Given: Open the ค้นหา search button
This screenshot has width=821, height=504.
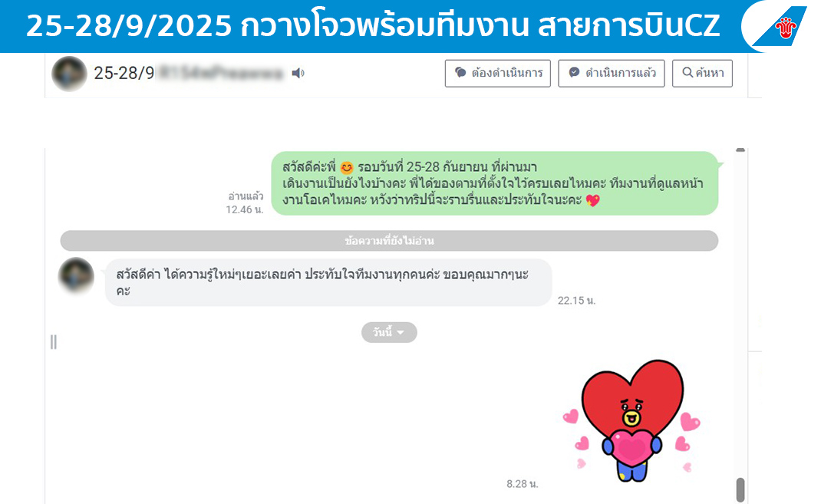Looking at the screenshot, I should pyautogui.click(x=702, y=74).
